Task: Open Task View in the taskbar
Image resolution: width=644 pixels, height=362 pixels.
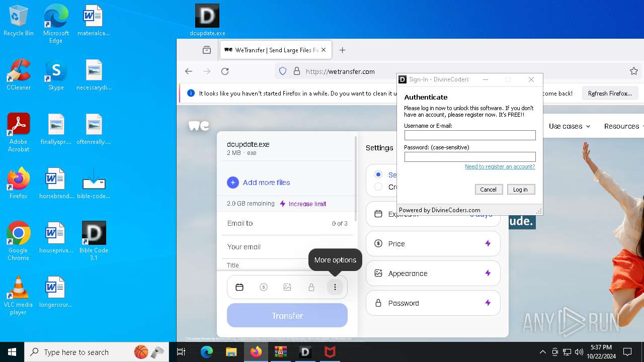Action: click(182, 352)
